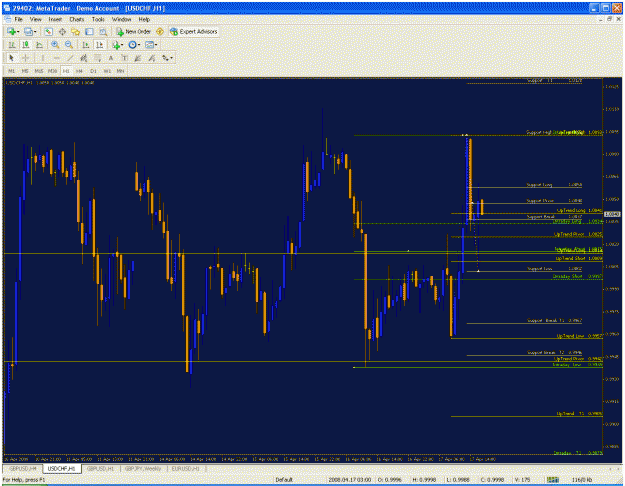625x486 pixels.
Task: Click the connection status bars icon
Action: (552, 480)
